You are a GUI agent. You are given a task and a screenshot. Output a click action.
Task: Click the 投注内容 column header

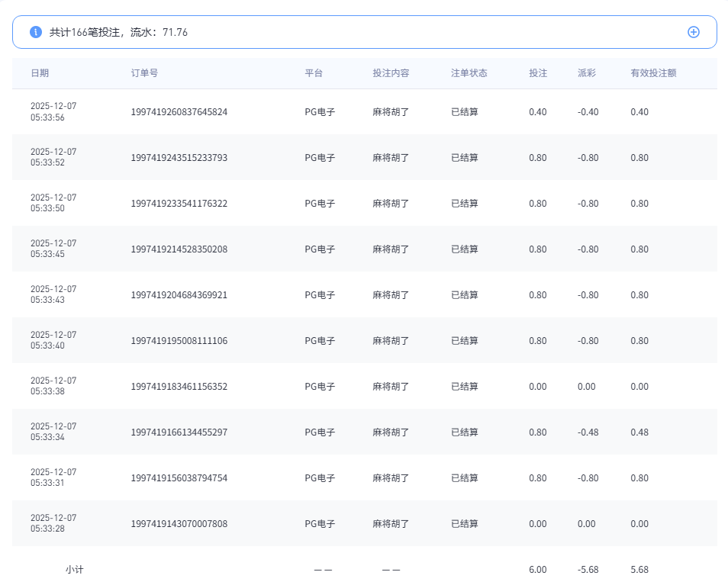point(391,73)
